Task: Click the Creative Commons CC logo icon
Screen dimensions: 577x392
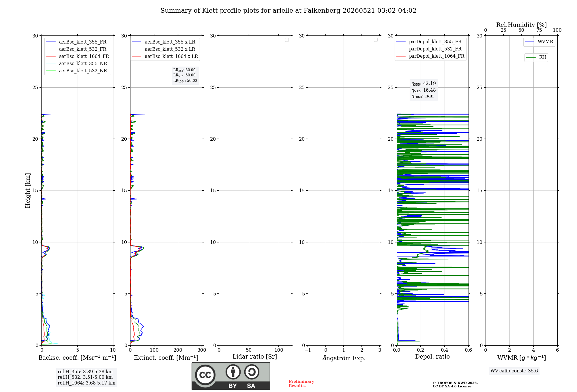Action: (205, 375)
